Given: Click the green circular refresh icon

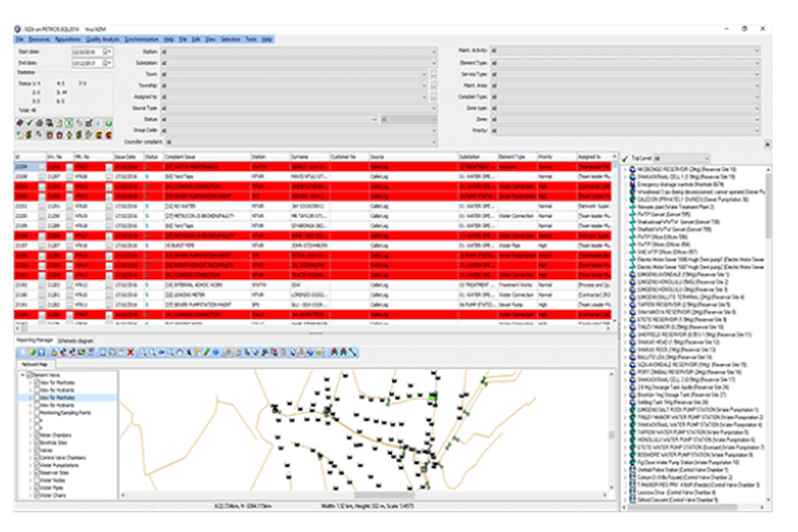Looking at the screenshot, I should pos(109,123).
